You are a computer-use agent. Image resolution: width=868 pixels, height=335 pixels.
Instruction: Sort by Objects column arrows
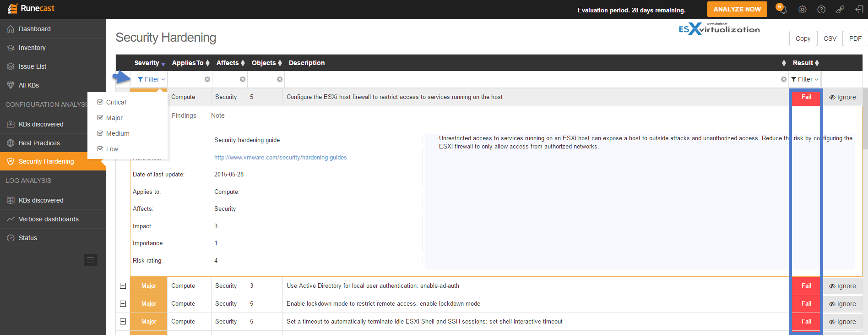pos(280,63)
